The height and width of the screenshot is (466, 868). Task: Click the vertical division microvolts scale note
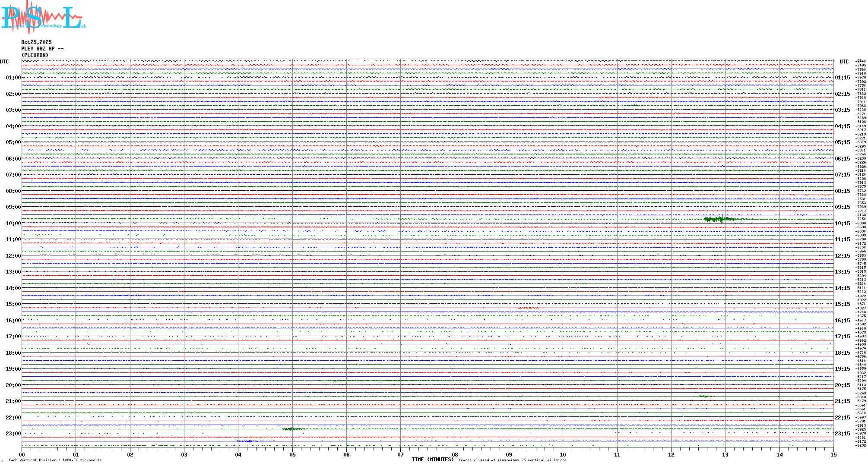[55, 460]
